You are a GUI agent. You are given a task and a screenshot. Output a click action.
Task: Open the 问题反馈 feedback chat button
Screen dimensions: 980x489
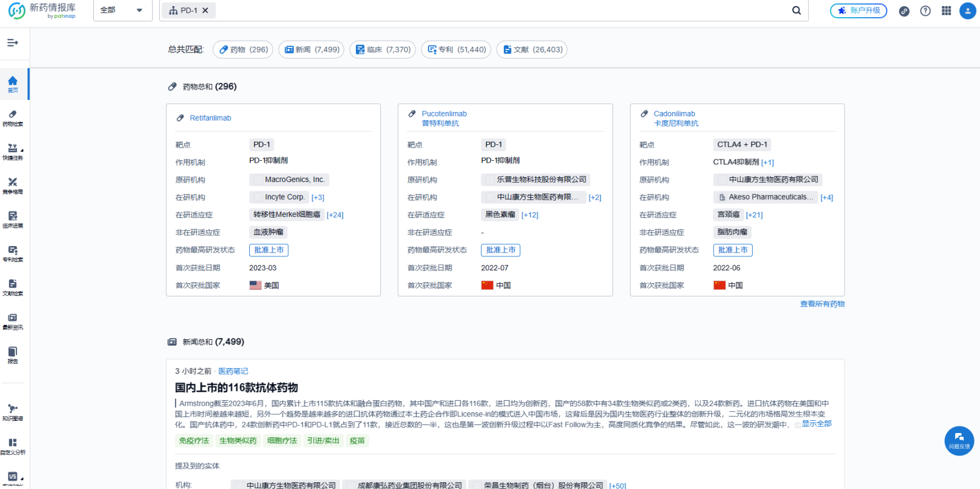[959, 440]
